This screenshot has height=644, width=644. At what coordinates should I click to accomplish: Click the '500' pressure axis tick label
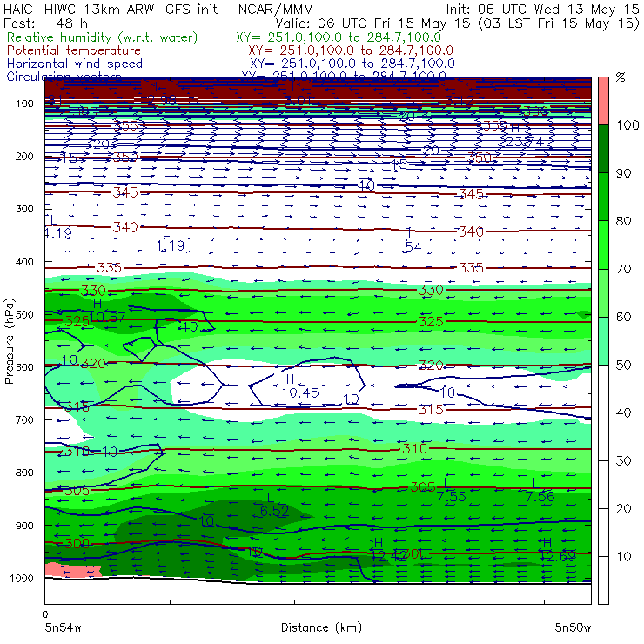(24, 315)
